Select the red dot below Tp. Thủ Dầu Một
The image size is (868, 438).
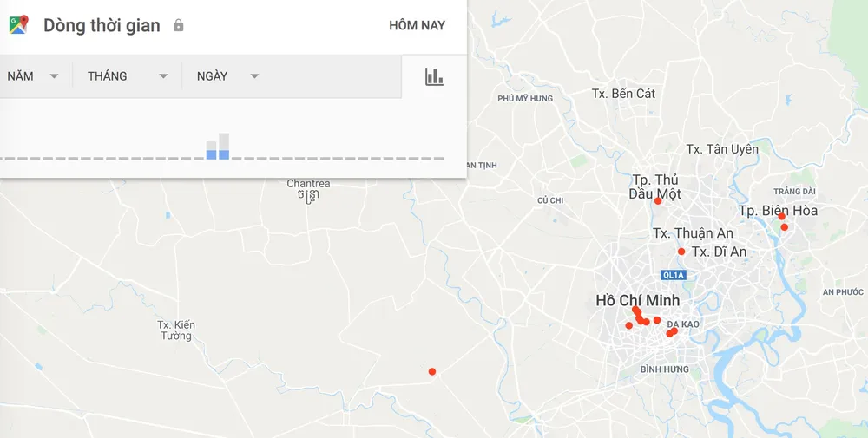[x=658, y=201]
